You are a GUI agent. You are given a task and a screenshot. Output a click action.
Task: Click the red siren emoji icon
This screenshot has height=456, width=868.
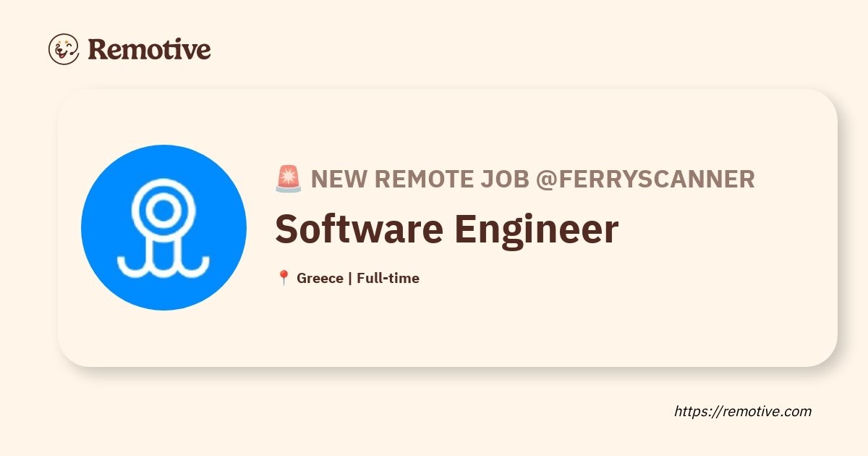coord(289,179)
